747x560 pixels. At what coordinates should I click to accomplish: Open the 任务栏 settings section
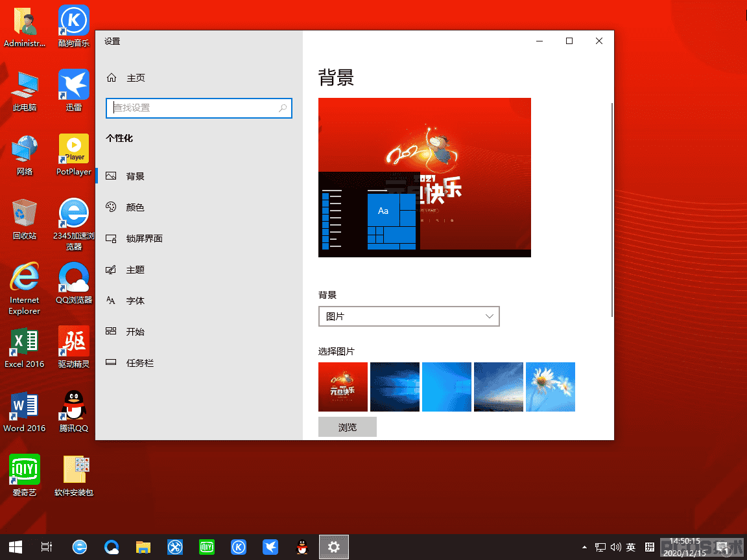pos(198,363)
